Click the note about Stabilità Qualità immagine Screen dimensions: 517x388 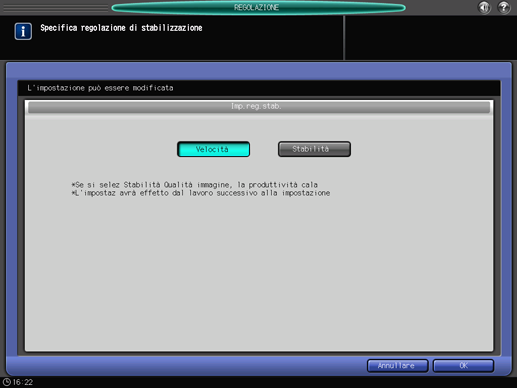click(194, 185)
